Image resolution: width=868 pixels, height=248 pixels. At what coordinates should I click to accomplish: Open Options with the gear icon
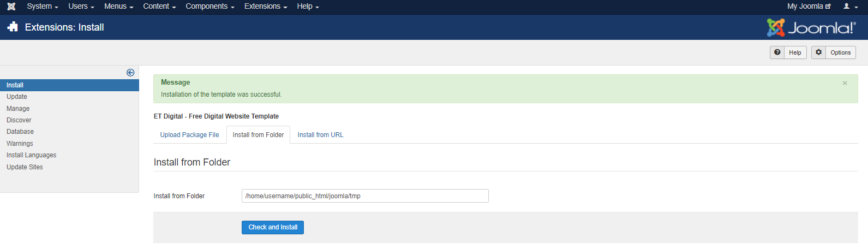(833, 52)
